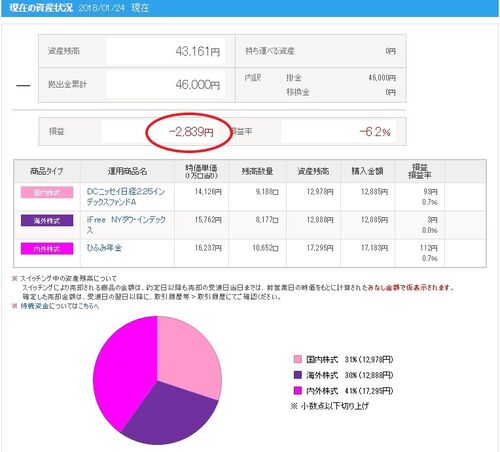This screenshot has width=500, height=452.
Task: Click the 10,652口 quantity cell
Action: 265,248
